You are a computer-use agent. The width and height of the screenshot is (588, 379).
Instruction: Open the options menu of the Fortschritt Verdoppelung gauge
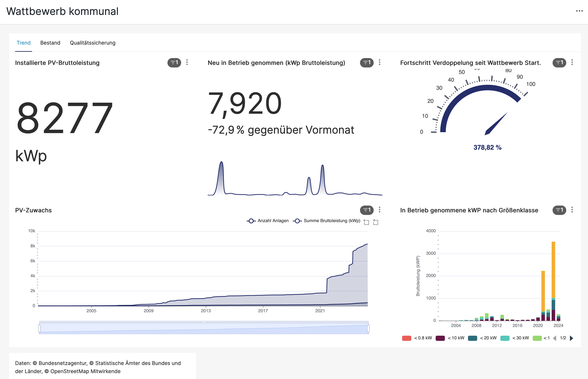click(x=572, y=62)
